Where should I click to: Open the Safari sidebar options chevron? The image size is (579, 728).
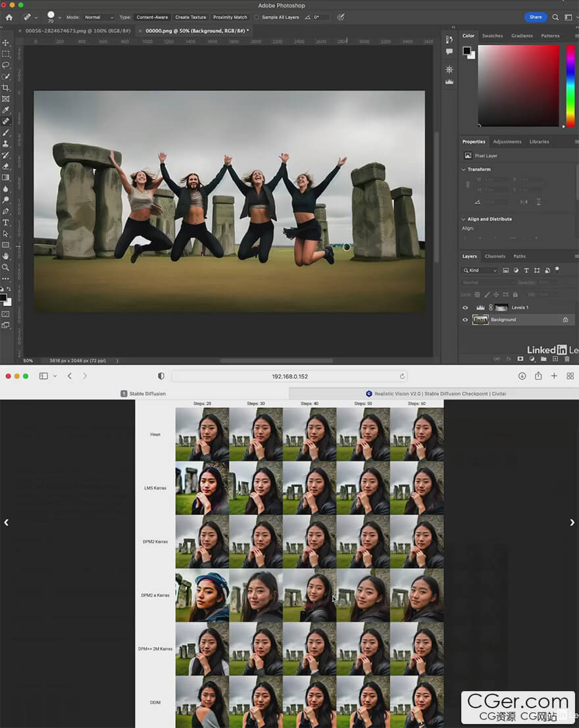pos(55,376)
